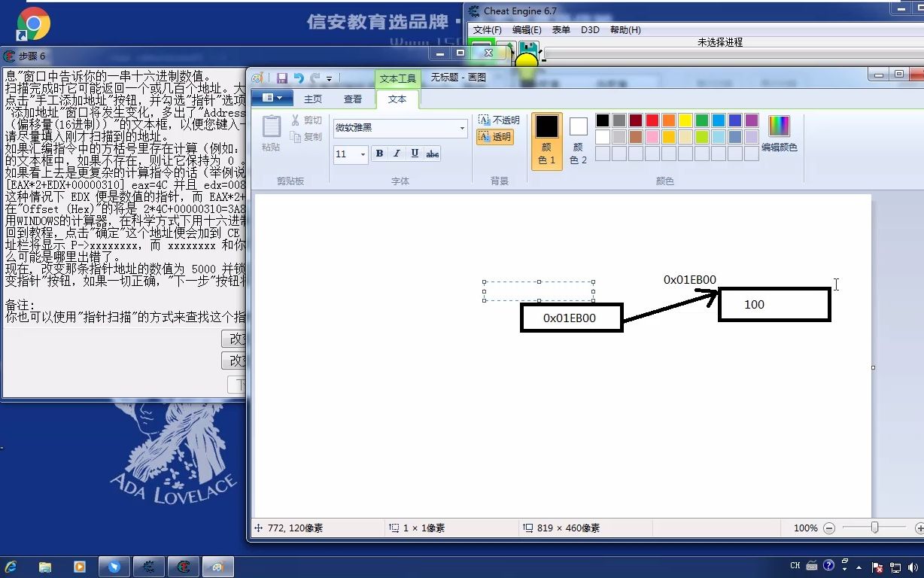Open the Paint application menu button
The image size is (924, 578).
coord(272,97)
